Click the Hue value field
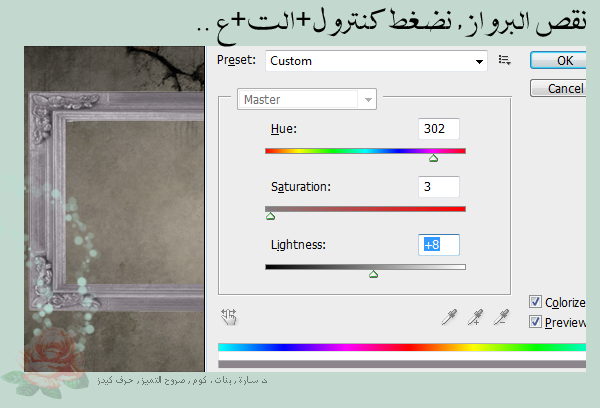This screenshot has width=600, height=408. pyautogui.click(x=439, y=129)
